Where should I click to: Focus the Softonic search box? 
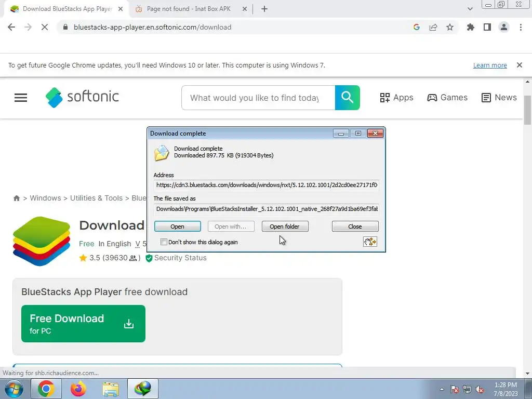point(258,98)
